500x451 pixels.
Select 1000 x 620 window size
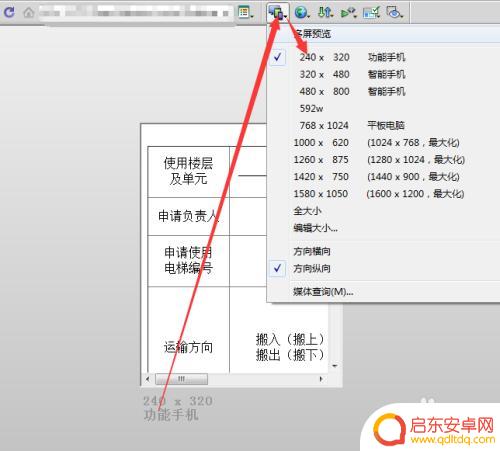click(383, 143)
